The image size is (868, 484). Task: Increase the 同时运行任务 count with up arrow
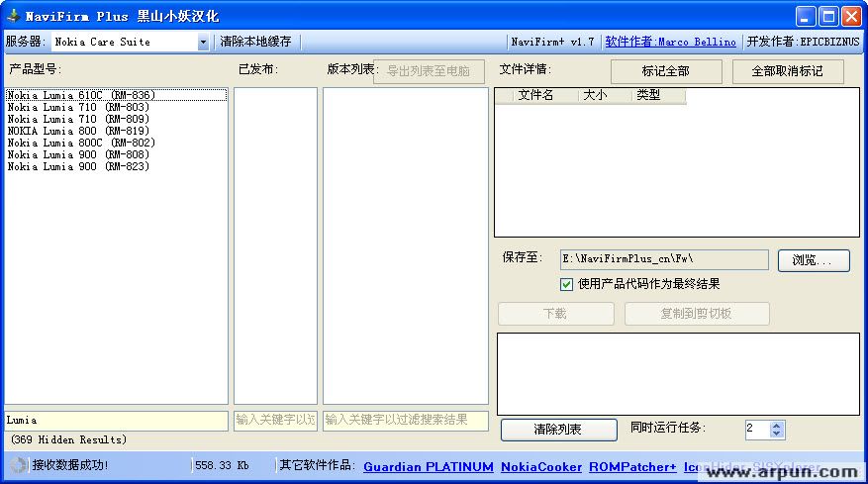point(777,425)
